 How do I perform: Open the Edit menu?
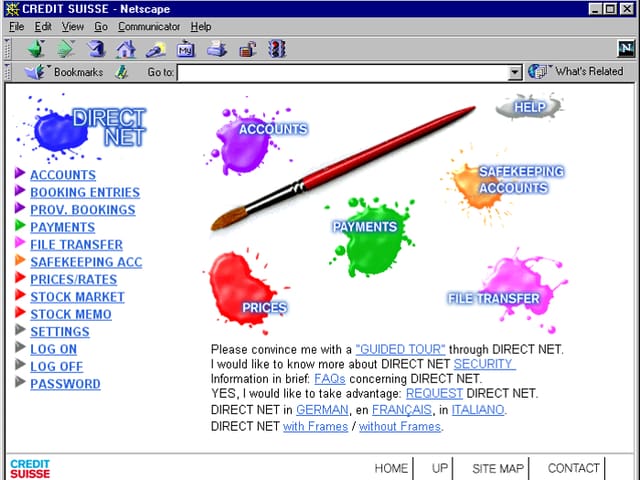tap(43, 27)
